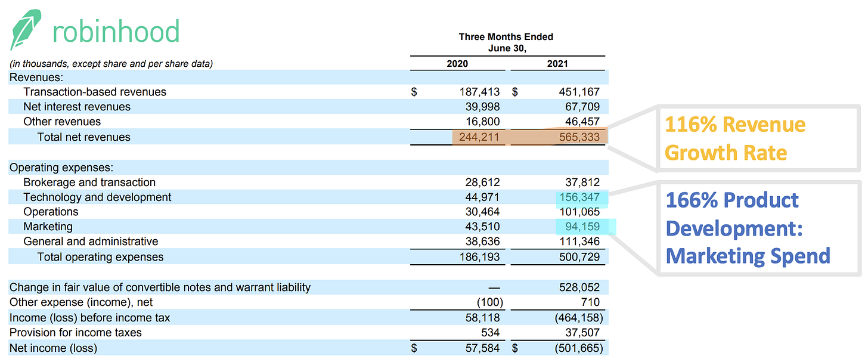Screen dimensions: 868x359
Task: Click the 37,812 brokerage expense value
Action: [x=582, y=182]
